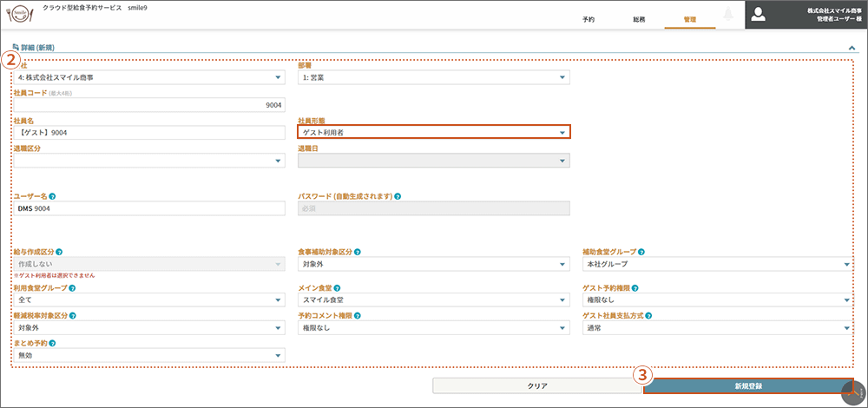This screenshot has width=868, height=408.
Task: Click the ※ゲスト利用者は選択できません warning text
Action: pyautogui.click(x=54, y=275)
